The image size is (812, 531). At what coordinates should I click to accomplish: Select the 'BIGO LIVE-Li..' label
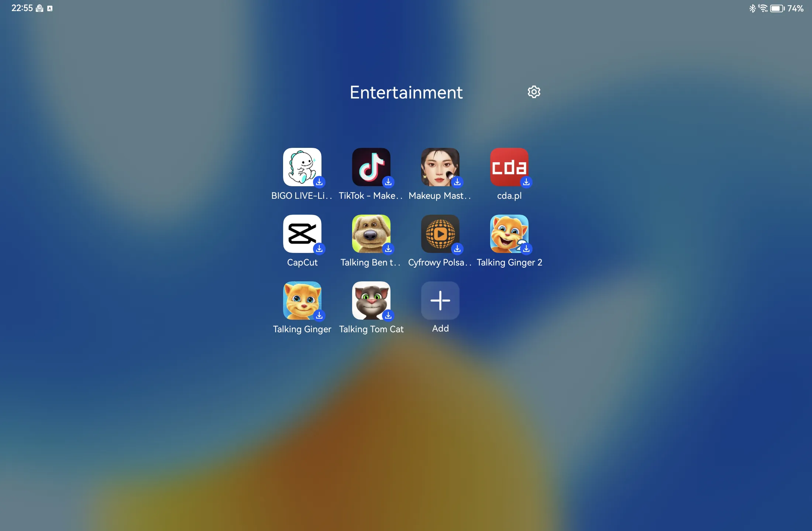point(302,196)
